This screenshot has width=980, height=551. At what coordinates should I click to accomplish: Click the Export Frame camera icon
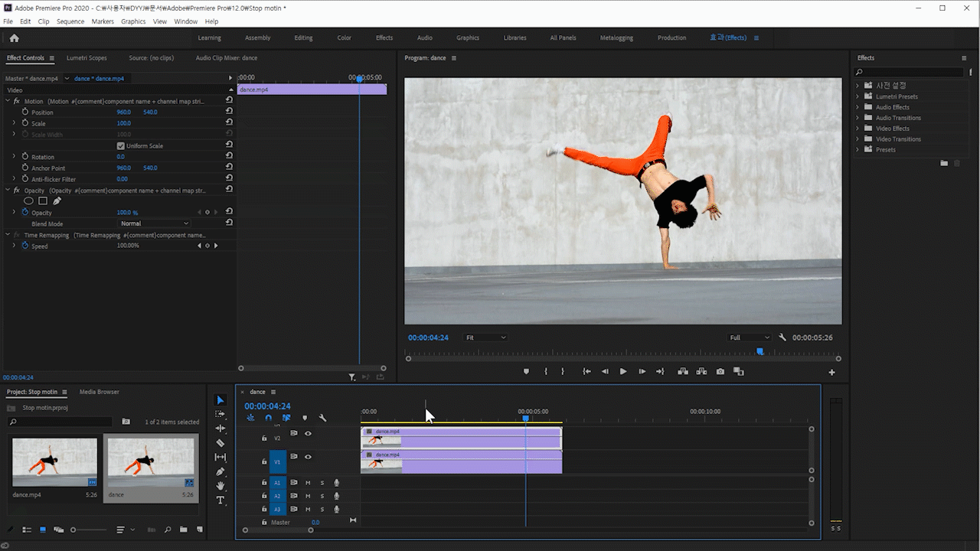point(720,372)
